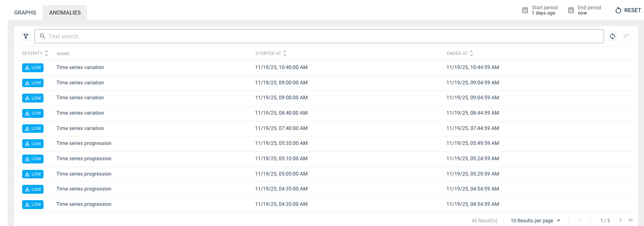Expand the 10 Results per page dropdown

tap(536, 220)
